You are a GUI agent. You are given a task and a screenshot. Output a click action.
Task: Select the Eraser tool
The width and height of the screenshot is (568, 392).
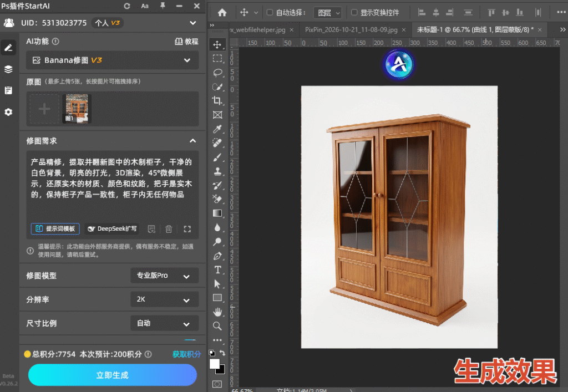click(217, 199)
